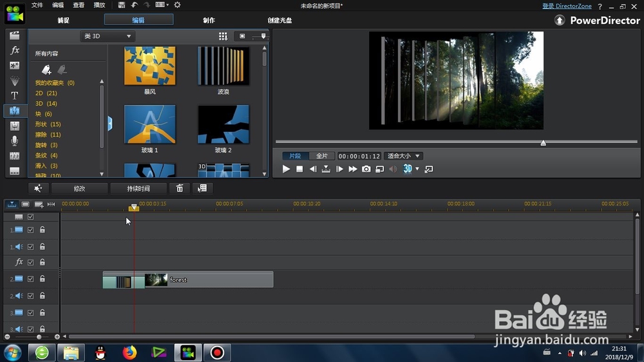Adjust the timeline zoom slider knob
The height and width of the screenshot is (362, 644).
(x=39, y=337)
